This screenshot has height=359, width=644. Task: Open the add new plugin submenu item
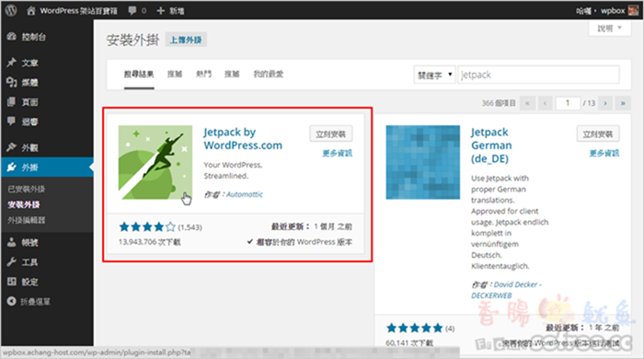point(24,204)
